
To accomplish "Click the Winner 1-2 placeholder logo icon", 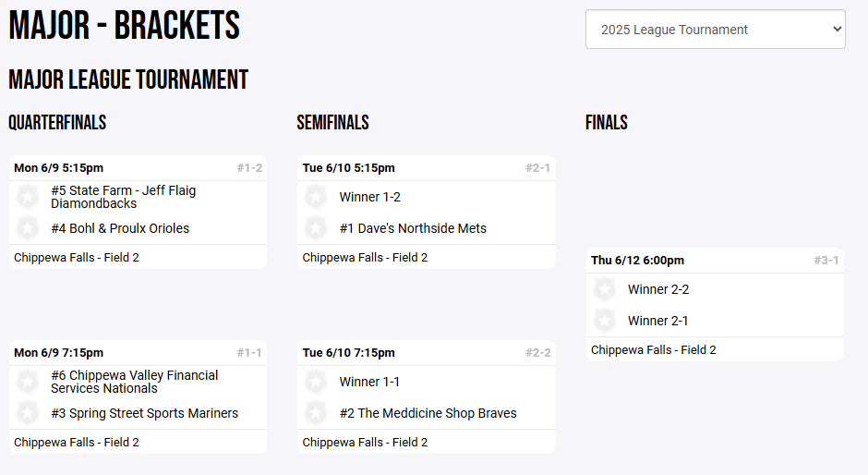I will click(316, 197).
